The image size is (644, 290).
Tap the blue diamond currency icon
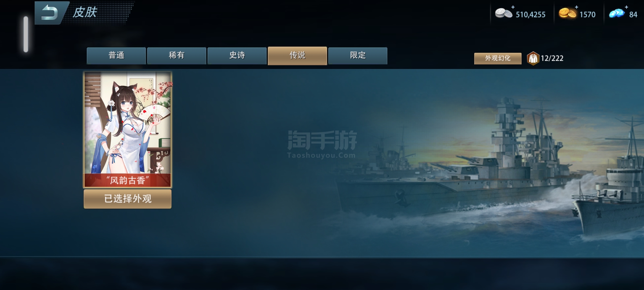tap(617, 13)
